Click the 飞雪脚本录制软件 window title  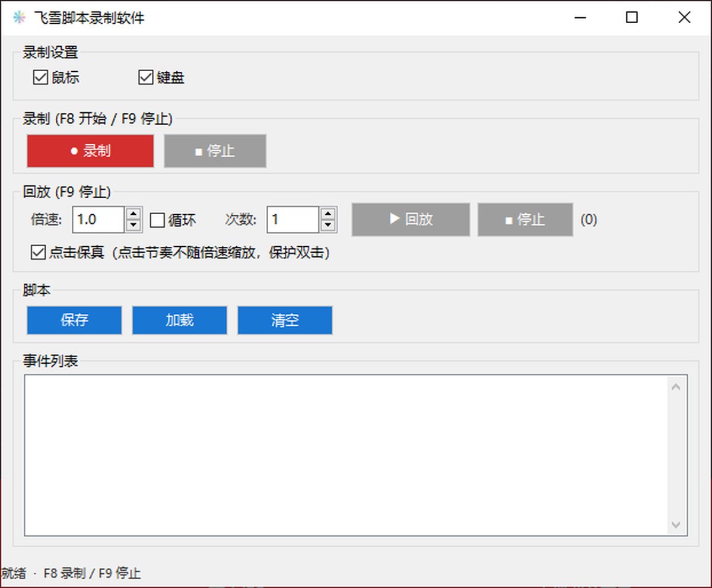89,18
